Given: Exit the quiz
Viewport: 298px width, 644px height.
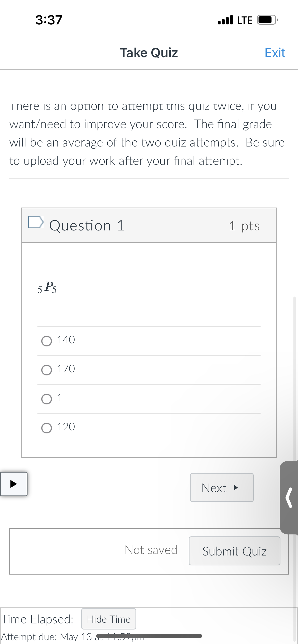Looking at the screenshot, I should tap(275, 53).
